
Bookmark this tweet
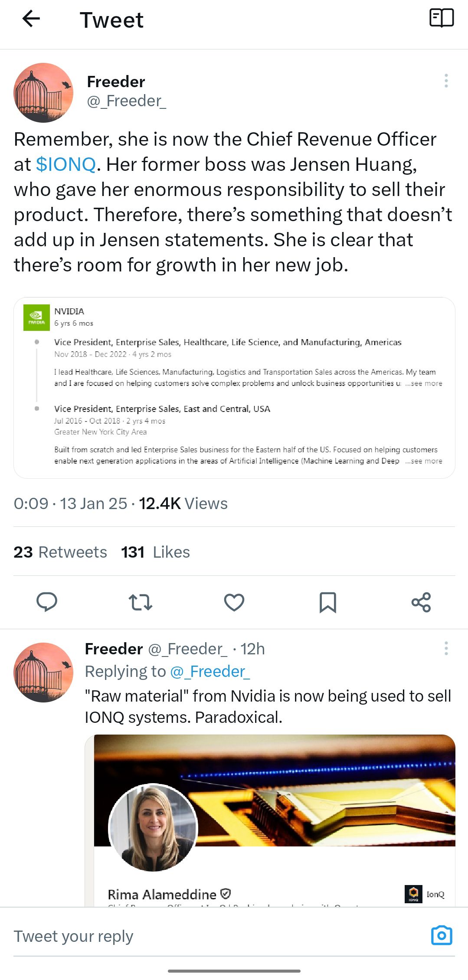pos(327,602)
